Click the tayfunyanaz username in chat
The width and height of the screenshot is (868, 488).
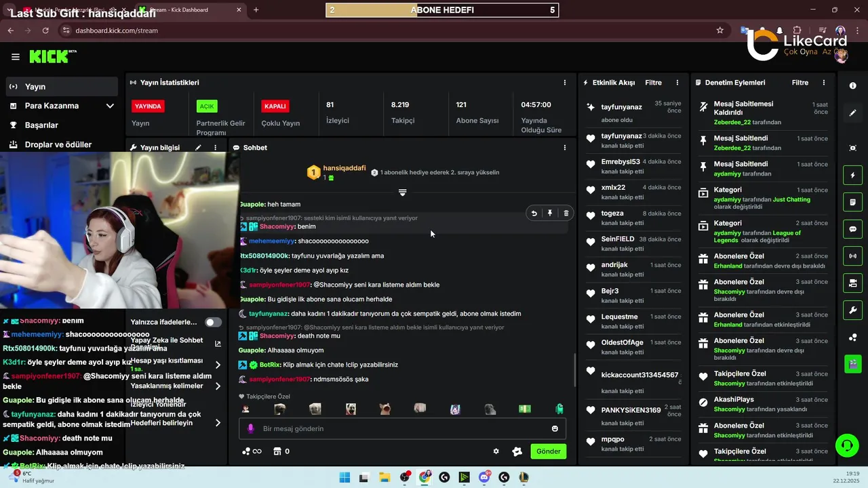(x=269, y=314)
